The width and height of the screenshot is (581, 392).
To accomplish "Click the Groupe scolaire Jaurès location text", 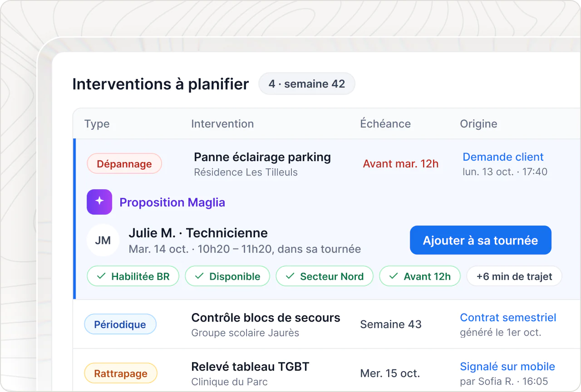I will click(x=245, y=333).
